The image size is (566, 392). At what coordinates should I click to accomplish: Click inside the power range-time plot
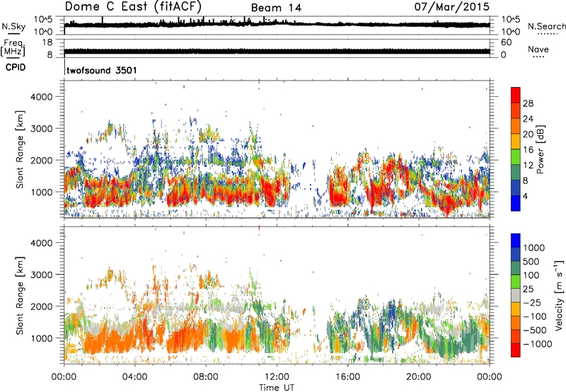pyautogui.click(x=277, y=149)
